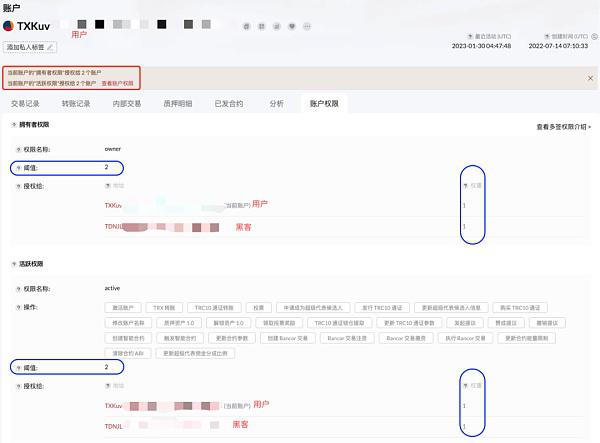600x443 pixels.
Task: Click the account avatar icon beside TXKuv
Action: point(10,25)
